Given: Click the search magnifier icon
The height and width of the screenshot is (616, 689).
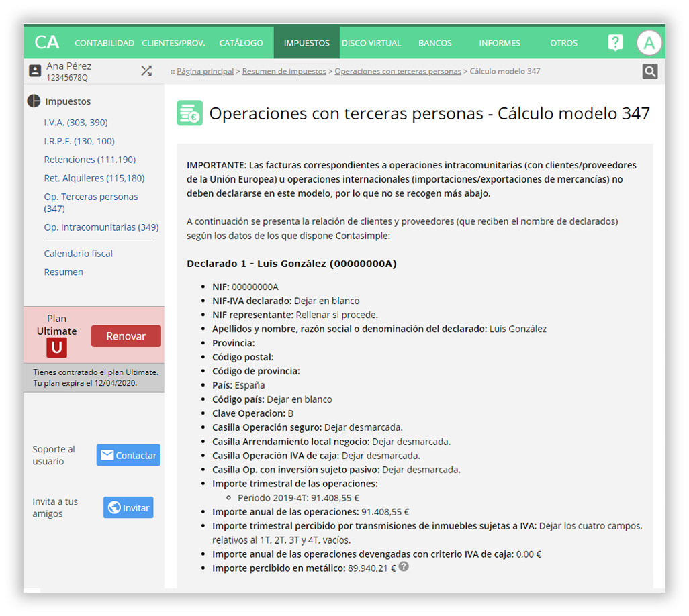Looking at the screenshot, I should click(649, 72).
